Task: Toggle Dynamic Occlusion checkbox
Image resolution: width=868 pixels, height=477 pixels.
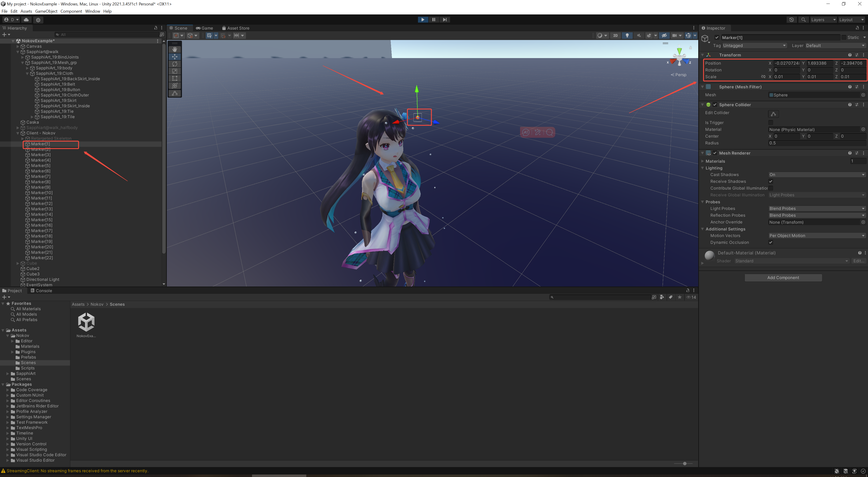Action: [771, 242]
